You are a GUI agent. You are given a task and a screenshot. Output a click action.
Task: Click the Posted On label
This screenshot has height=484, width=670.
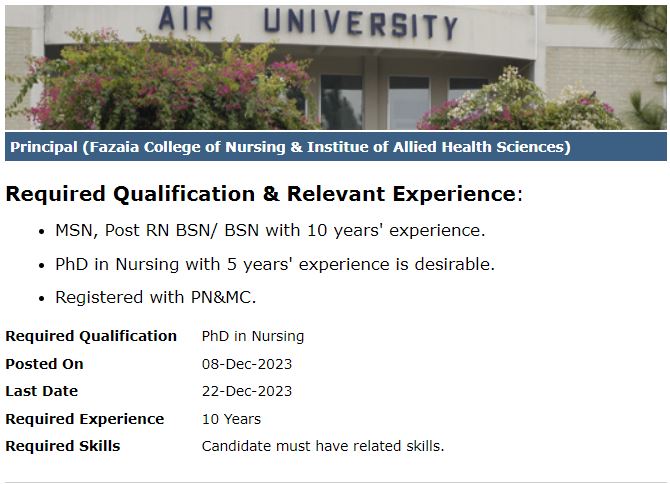(x=44, y=364)
